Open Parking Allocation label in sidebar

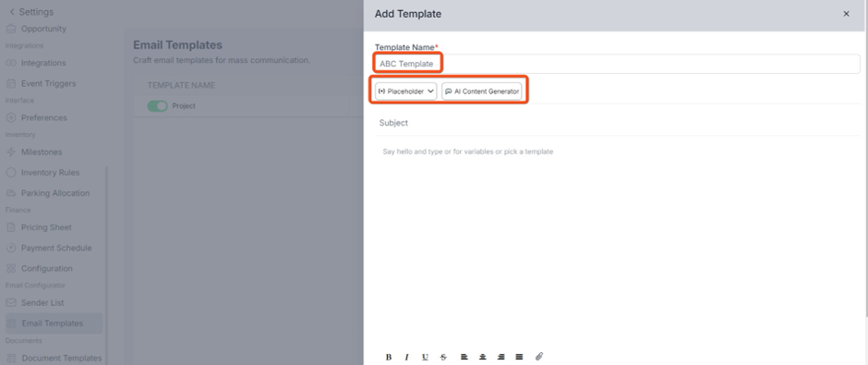[x=55, y=193]
